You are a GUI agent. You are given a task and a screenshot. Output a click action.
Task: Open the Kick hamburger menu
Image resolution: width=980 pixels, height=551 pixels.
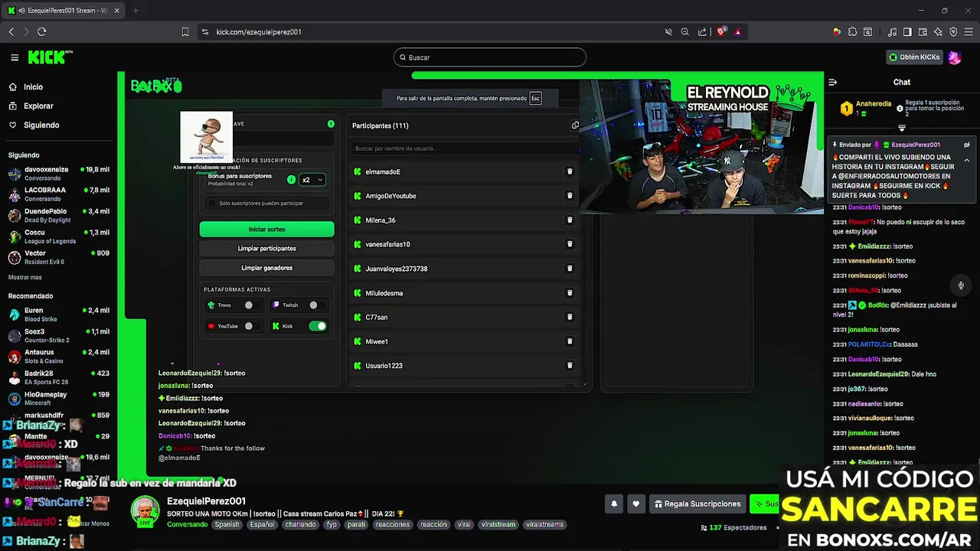(x=15, y=57)
